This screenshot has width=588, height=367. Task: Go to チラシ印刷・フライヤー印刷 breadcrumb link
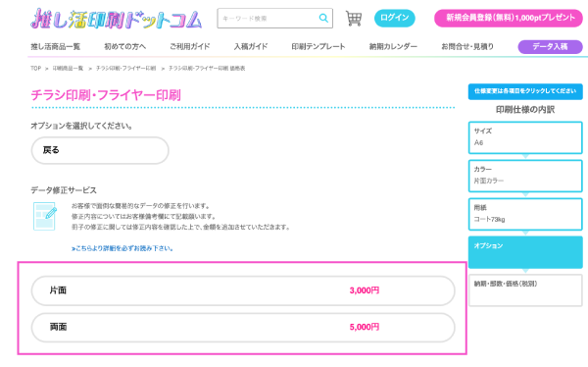[126, 69]
